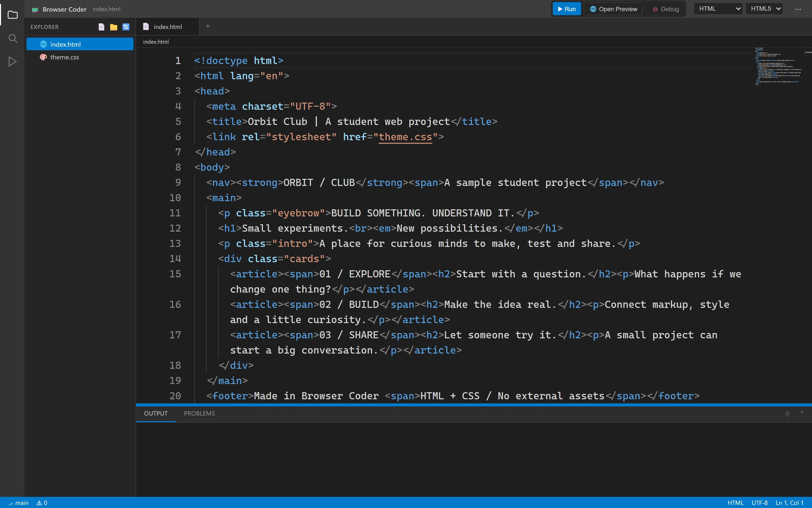Screen dimensions: 812x508
Task: Click the Open Preview button
Action: 613,9
